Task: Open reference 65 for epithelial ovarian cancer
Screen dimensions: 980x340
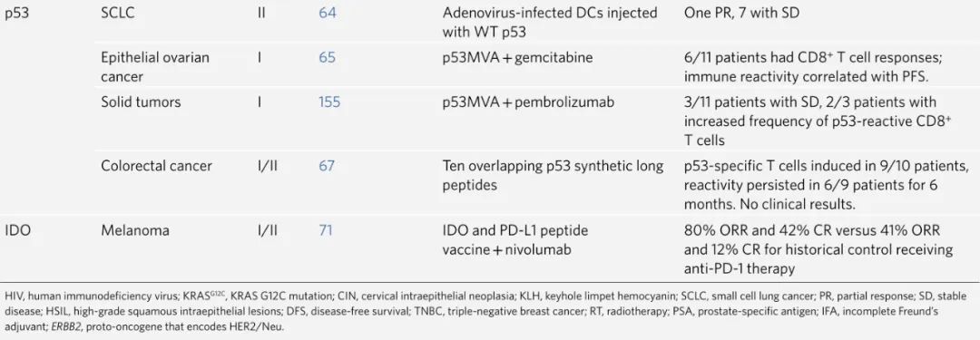Action: pyautogui.click(x=327, y=57)
